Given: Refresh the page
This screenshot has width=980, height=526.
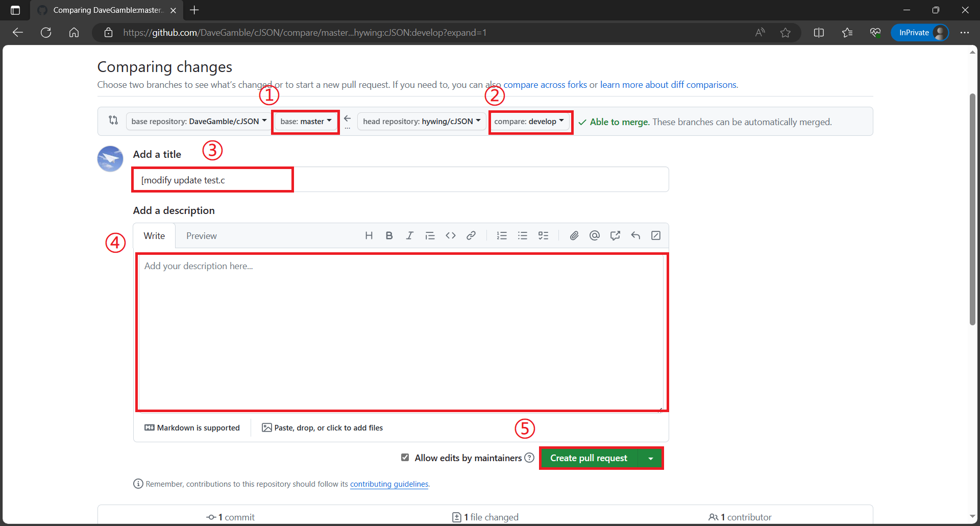Looking at the screenshot, I should coord(46,33).
